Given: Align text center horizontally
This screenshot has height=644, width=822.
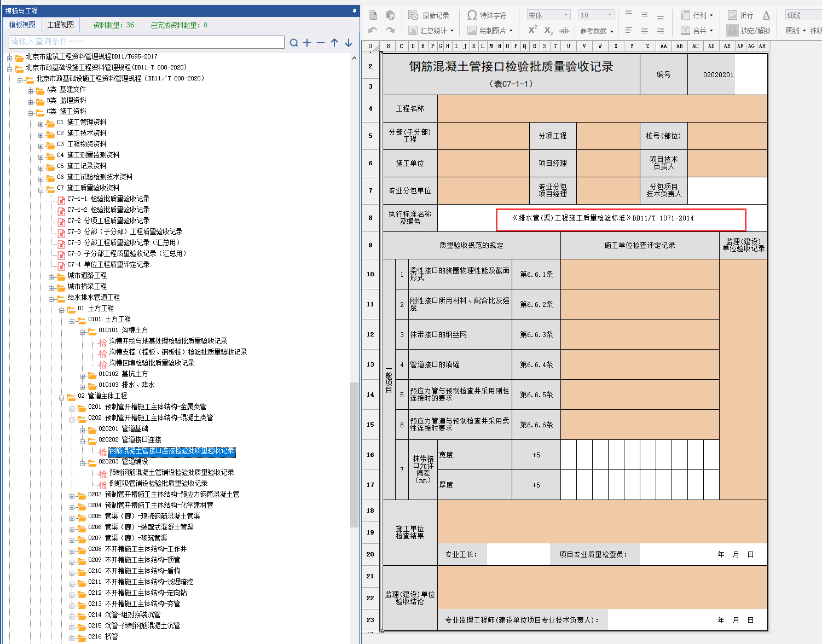Looking at the screenshot, I should (645, 31).
